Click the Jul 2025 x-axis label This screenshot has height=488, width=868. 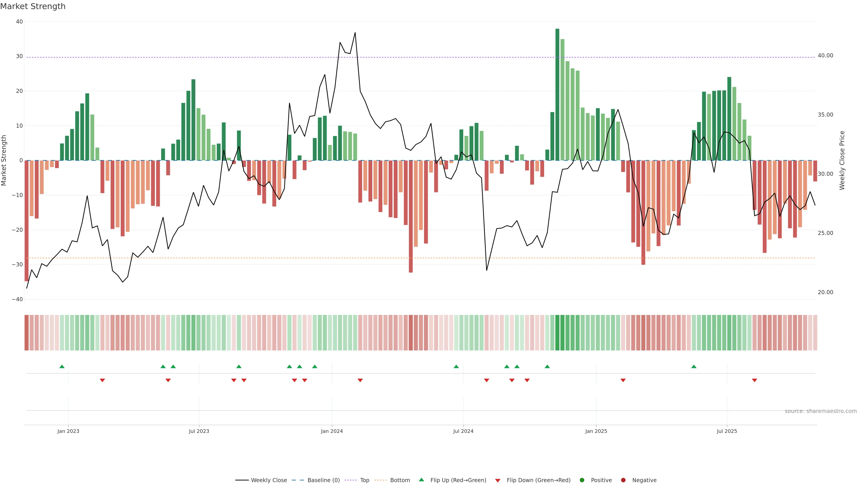tap(727, 431)
